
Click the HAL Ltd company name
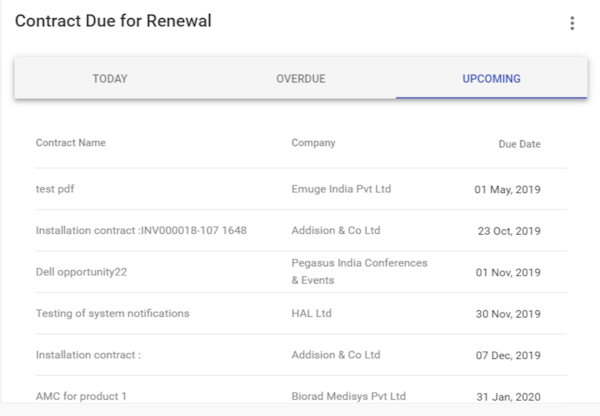(313, 313)
